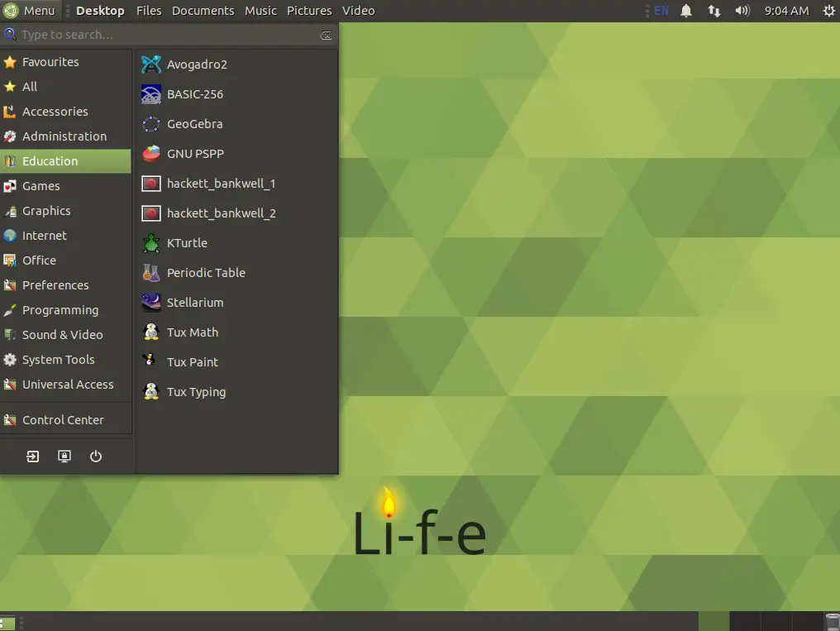Click the EN keyboard layout indicator
This screenshot has width=840, height=631.
click(x=661, y=11)
